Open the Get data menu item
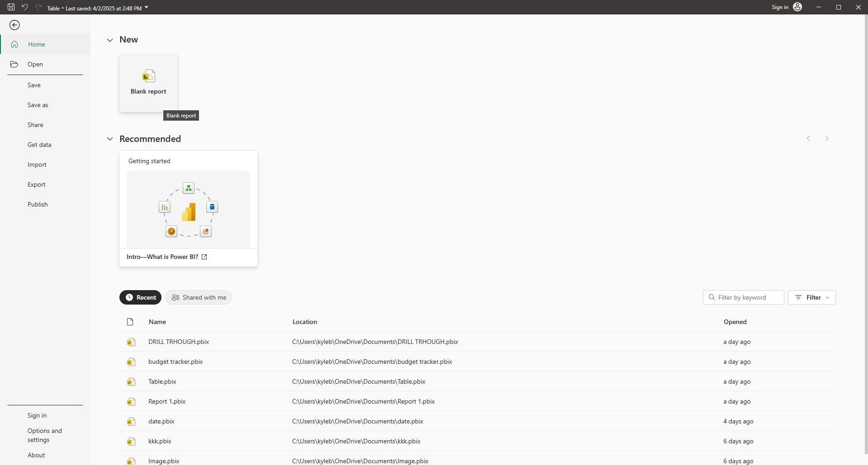 tap(39, 145)
